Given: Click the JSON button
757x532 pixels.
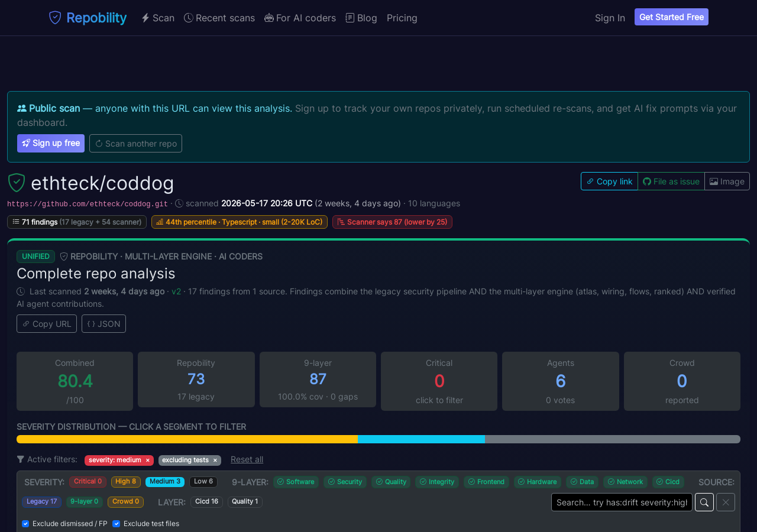Looking at the screenshot, I should (x=103, y=323).
